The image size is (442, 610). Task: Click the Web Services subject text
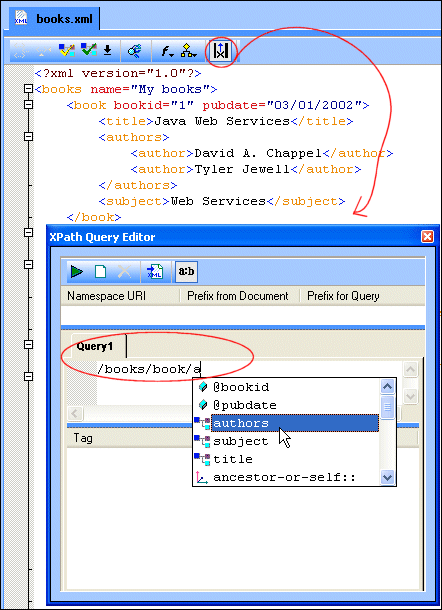click(218, 201)
